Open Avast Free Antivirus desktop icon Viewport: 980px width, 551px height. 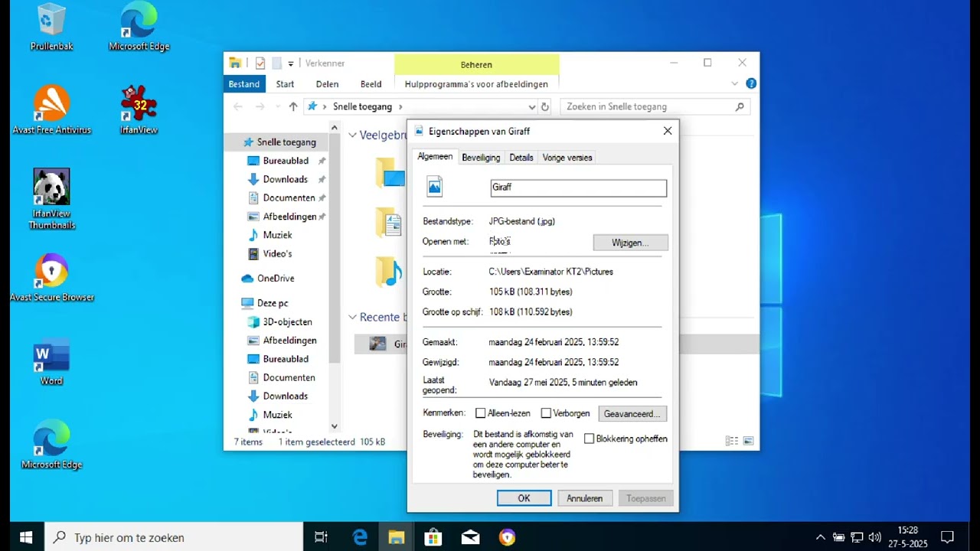point(51,109)
